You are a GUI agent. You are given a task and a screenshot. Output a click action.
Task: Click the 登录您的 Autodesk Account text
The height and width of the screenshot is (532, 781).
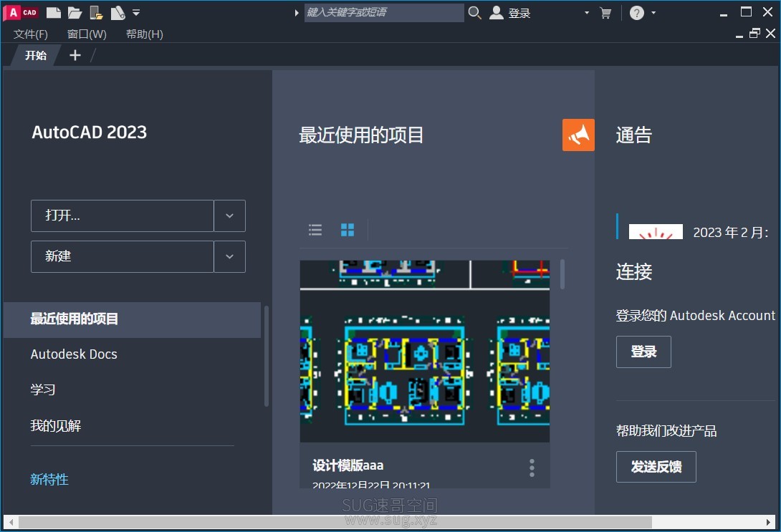coord(695,316)
